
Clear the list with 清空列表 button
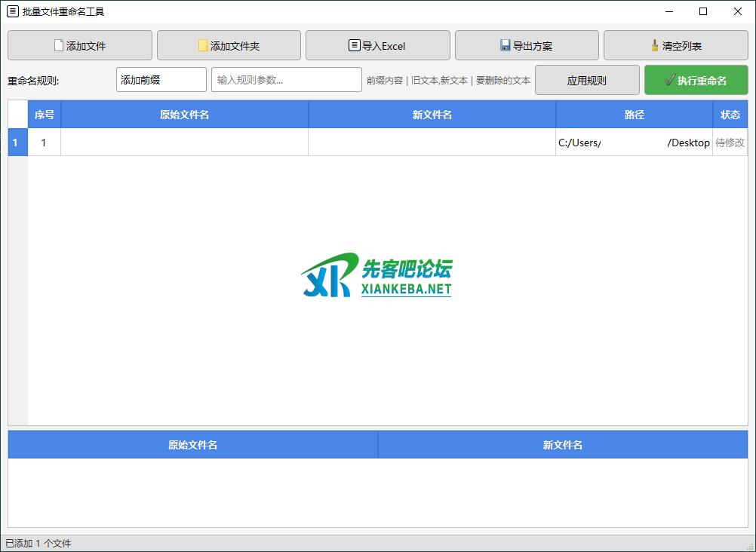coord(675,45)
